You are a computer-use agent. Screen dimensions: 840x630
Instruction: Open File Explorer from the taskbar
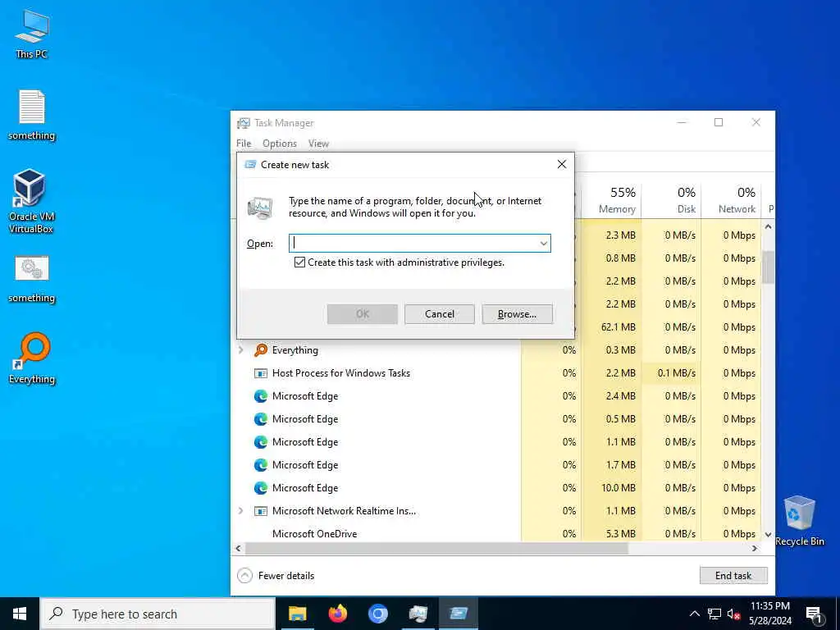click(x=297, y=614)
